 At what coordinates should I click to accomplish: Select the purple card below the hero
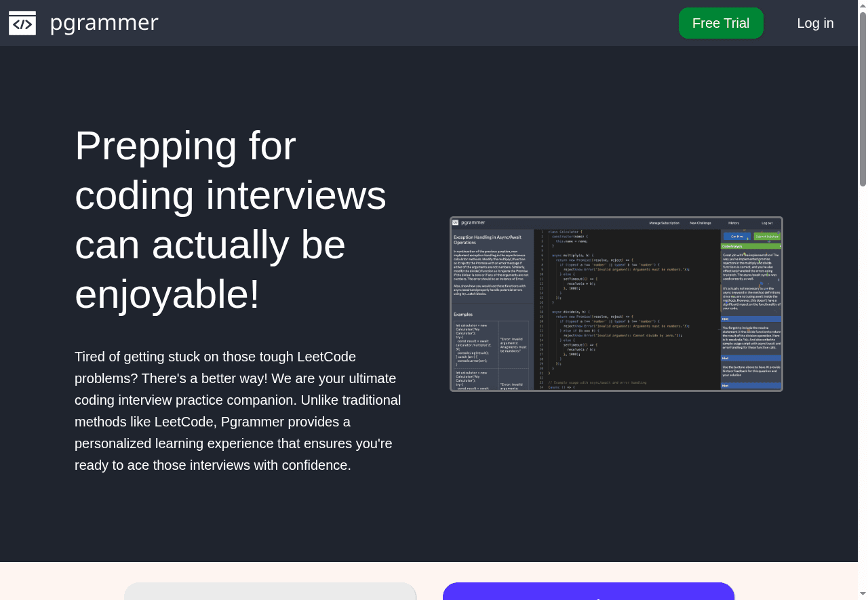[x=589, y=591]
